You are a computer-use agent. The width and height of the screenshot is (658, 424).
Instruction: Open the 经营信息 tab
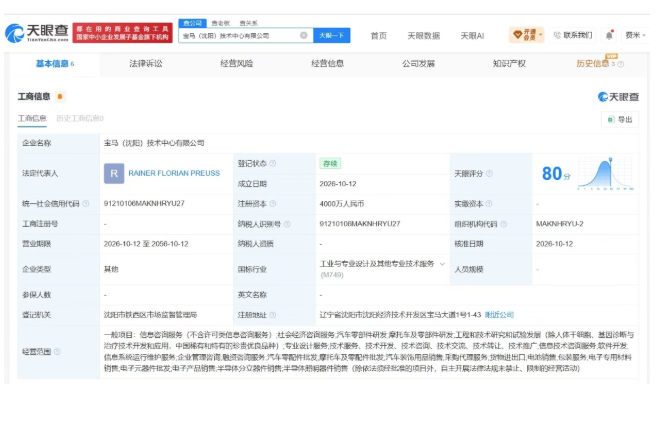tap(327, 64)
